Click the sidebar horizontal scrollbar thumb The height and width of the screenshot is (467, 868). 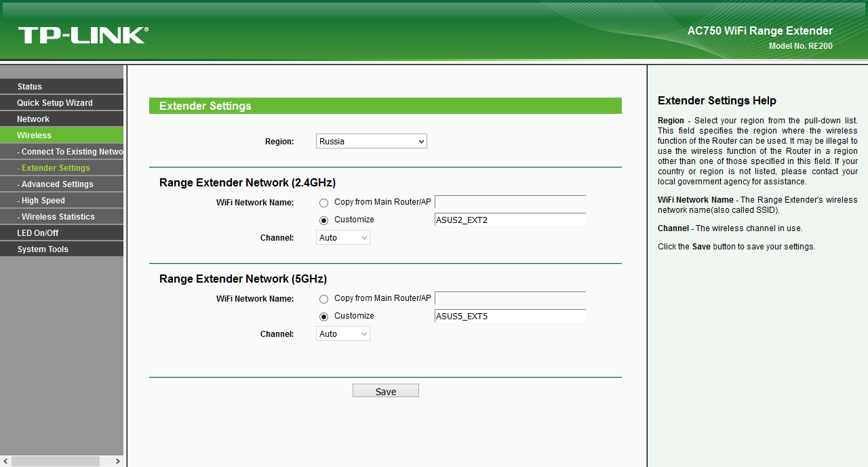[56, 462]
